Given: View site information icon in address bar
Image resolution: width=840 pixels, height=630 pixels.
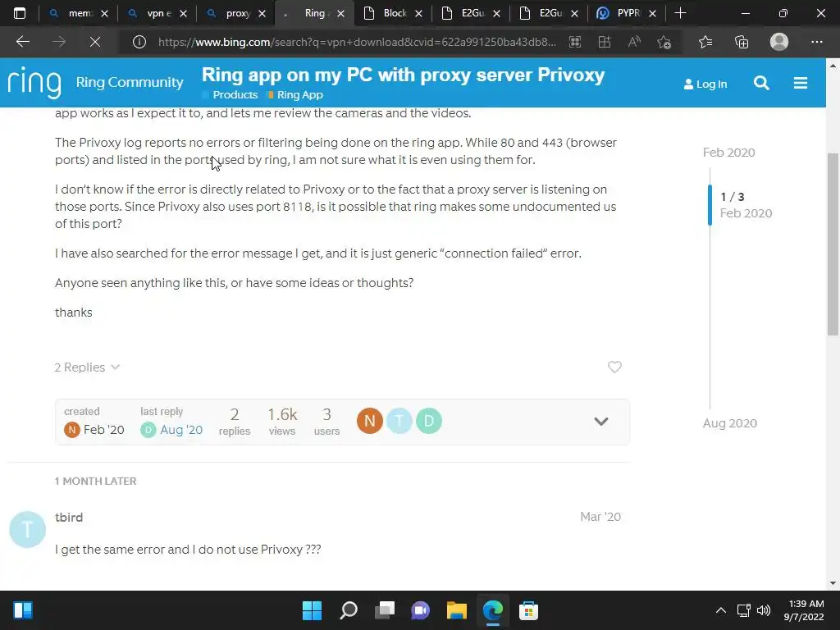Looking at the screenshot, I should coord(139,42).
